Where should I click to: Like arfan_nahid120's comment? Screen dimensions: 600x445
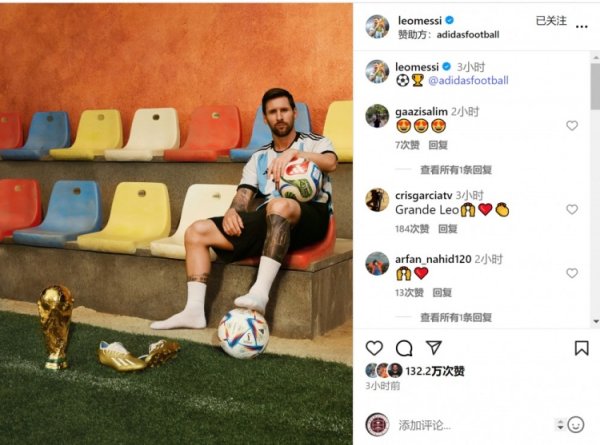pyautogui.click(x=572, y=273)
